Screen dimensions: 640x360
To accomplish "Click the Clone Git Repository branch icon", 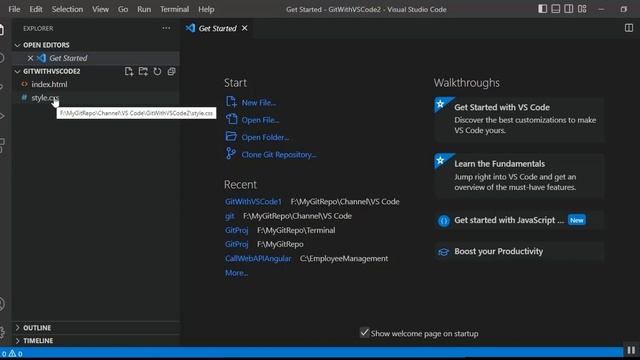I will [231, 153].
